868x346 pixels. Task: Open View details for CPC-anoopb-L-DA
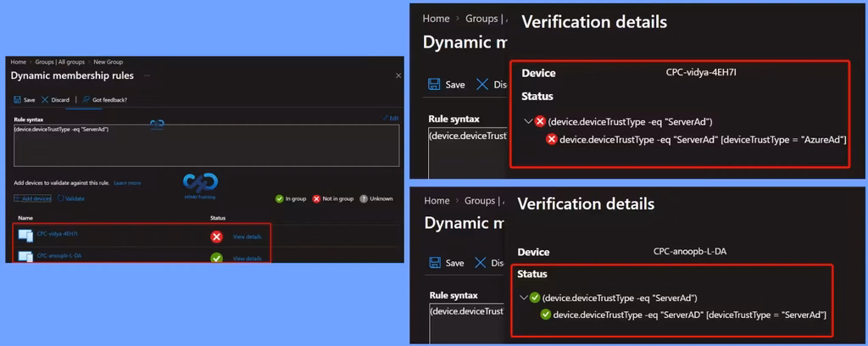[x=247, y=259]
